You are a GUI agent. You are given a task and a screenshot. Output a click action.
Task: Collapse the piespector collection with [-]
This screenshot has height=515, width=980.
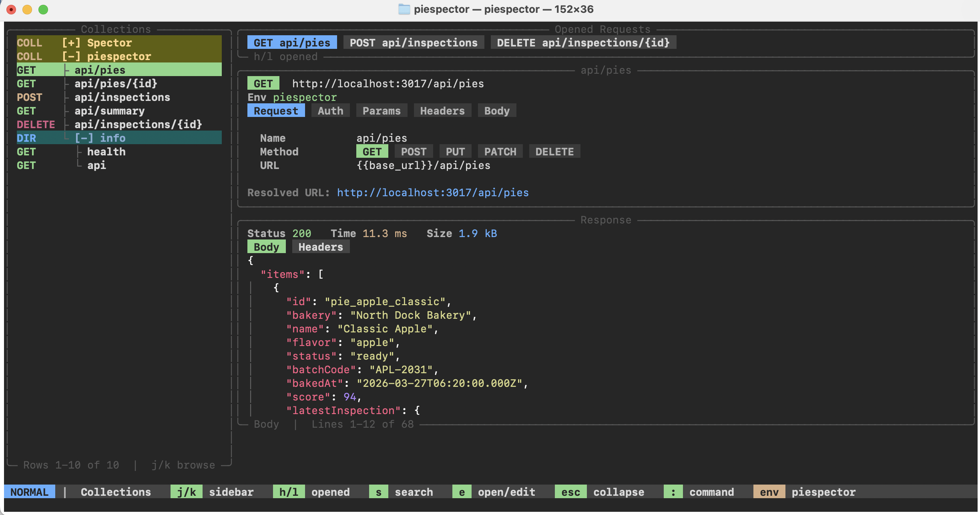point(71,56)
